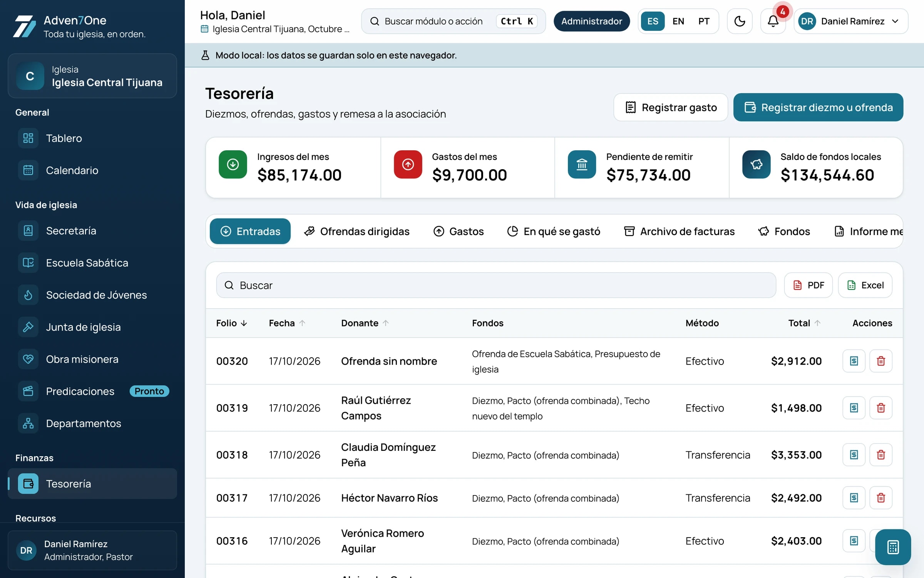Image resolution: width=924 pixels, height=578 pixels.
Task: Focus the Buscar table search field
Action: pos(496,285)
